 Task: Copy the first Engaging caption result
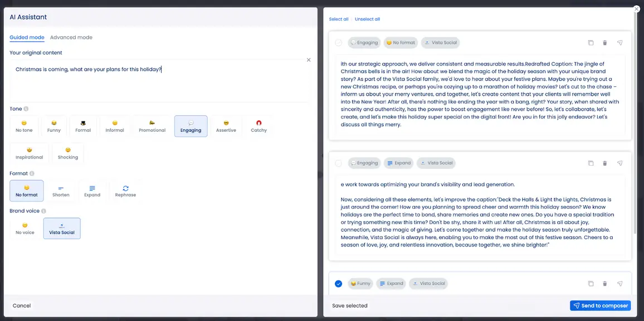click(x=591, y=42)
